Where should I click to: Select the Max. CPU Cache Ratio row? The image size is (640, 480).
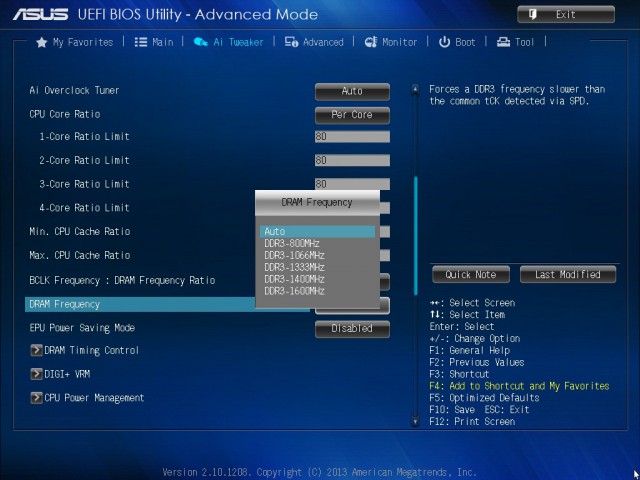tap(80, 255)
